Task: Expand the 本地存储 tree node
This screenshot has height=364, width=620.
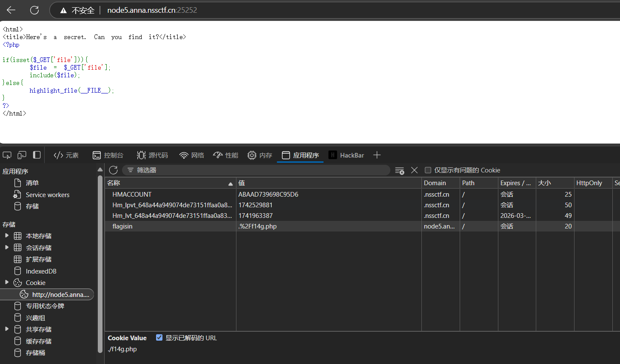Action: click(7, 236)
